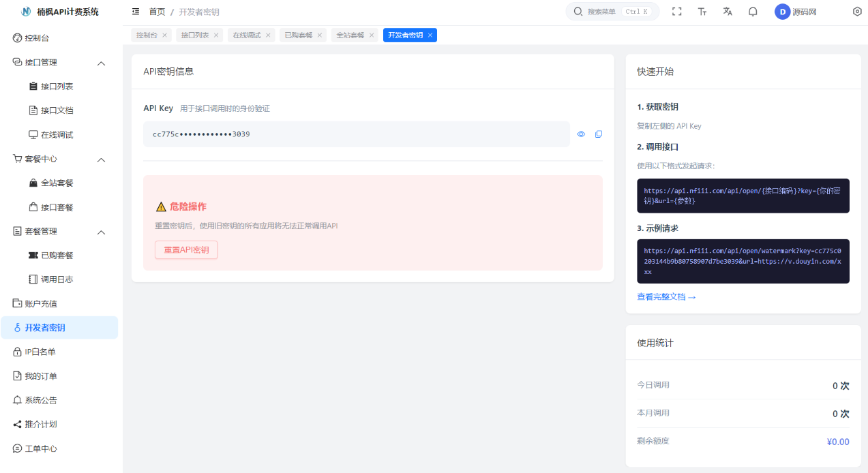Close the 开发者密钥 tab
The image size is (868, 473).
(x=430, y=35)
